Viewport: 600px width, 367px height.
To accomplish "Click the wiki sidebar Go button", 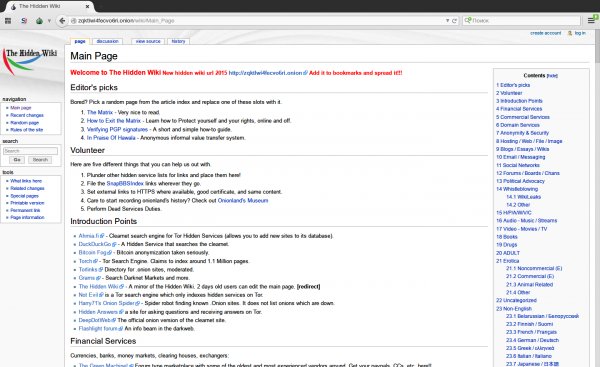I will (x=17, y=160).
